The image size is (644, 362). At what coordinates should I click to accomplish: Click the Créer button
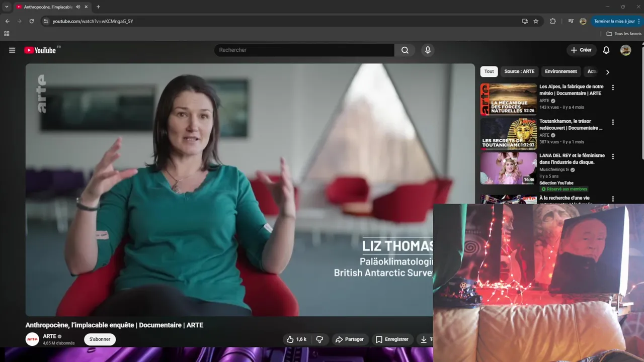(581, 50)
